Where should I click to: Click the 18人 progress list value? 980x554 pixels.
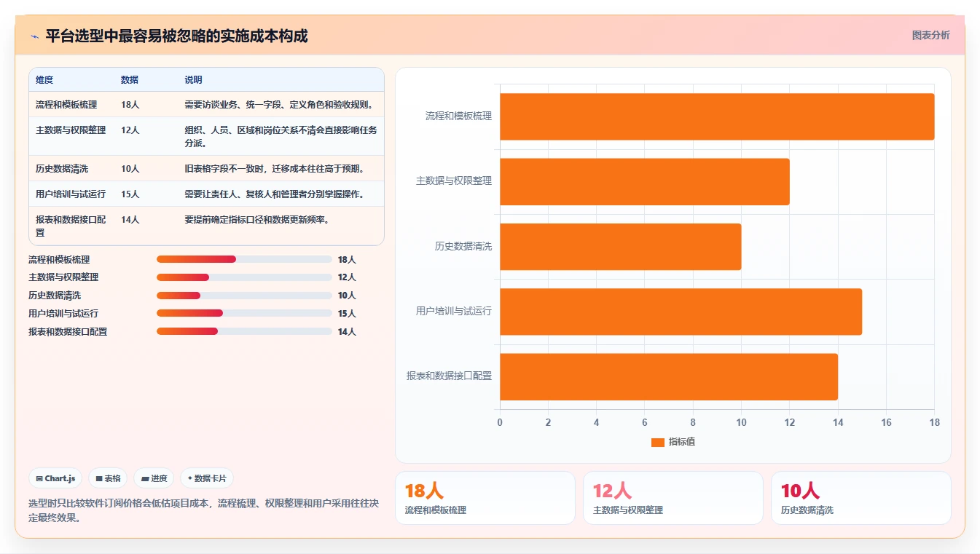tap(347, 259)
